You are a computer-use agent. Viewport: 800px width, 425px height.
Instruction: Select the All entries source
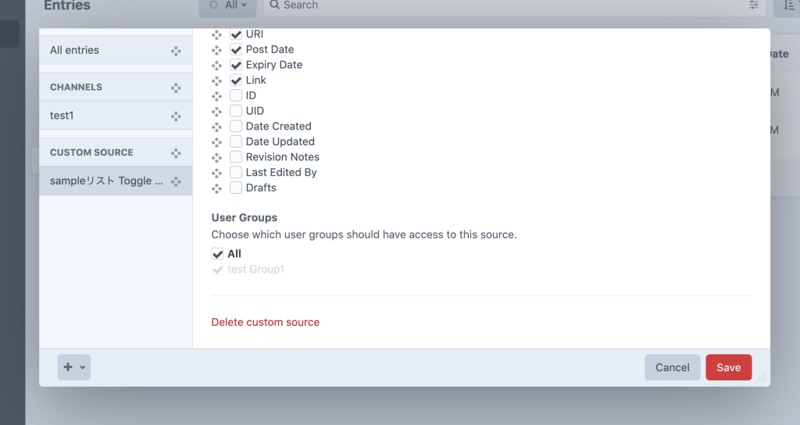point(100,51)
